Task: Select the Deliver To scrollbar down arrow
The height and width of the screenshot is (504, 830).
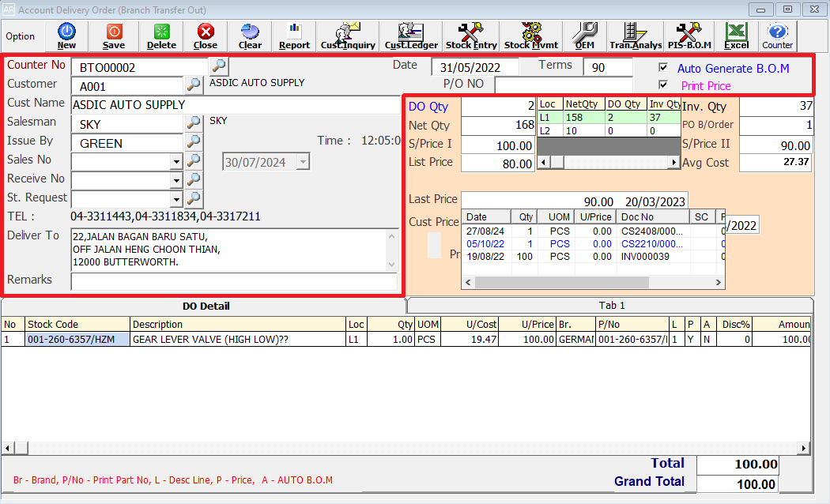Action: point(392,265)
